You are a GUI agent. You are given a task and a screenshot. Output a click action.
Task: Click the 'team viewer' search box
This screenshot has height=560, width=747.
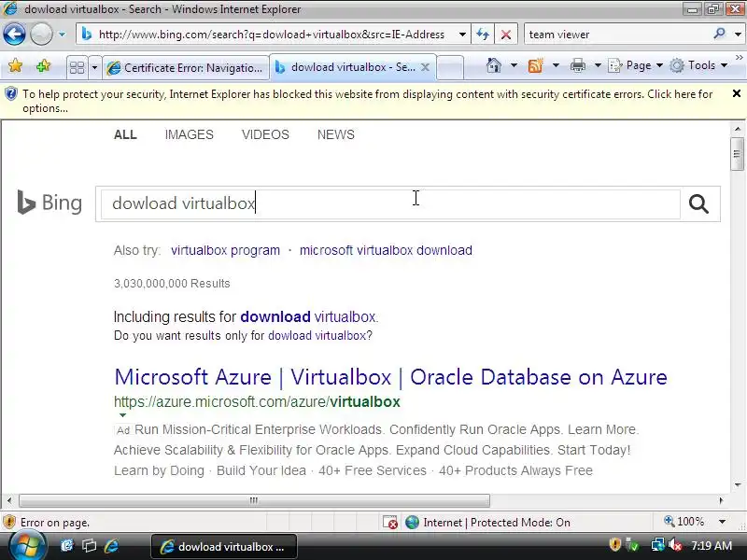click(x=617, y=35)
